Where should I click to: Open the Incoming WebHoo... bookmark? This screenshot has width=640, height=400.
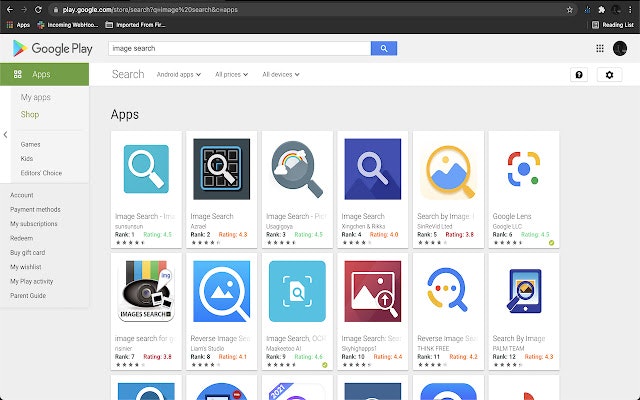(68, 25)
